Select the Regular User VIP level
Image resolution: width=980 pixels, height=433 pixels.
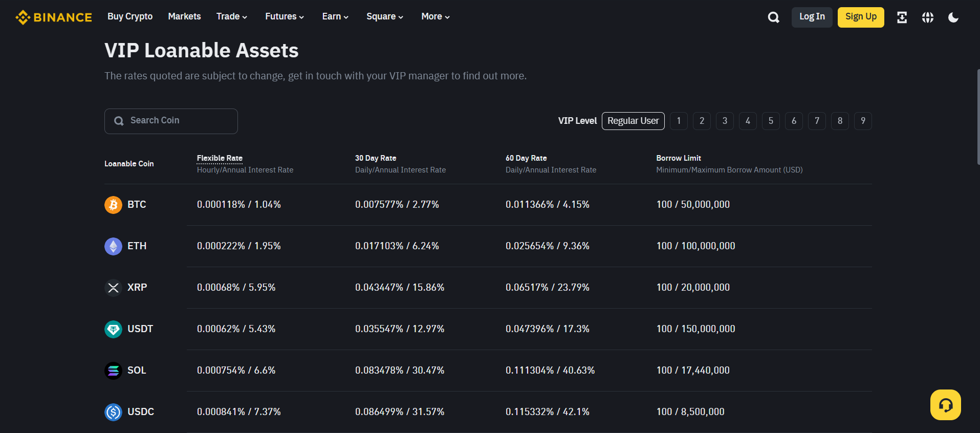pyautogui.click(x=633, y=121)
